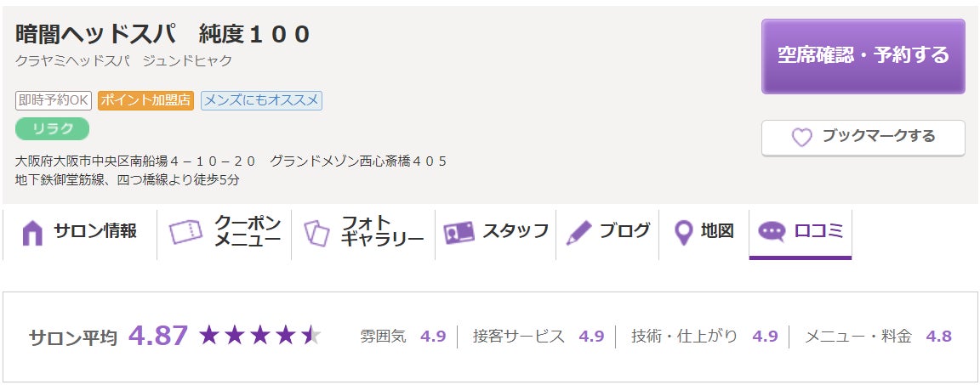Click the ブックマークする button
Image resolution: width=980 pixels, height=385 pixels.
(863, 137)
